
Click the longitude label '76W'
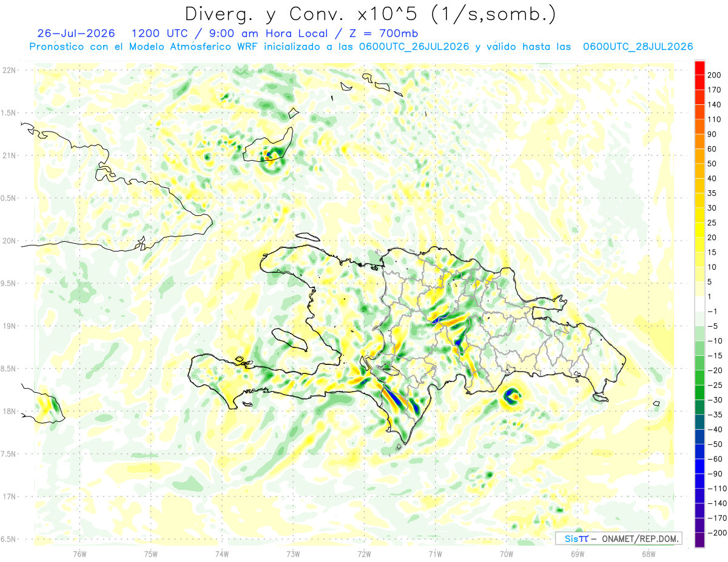[79, 553]
